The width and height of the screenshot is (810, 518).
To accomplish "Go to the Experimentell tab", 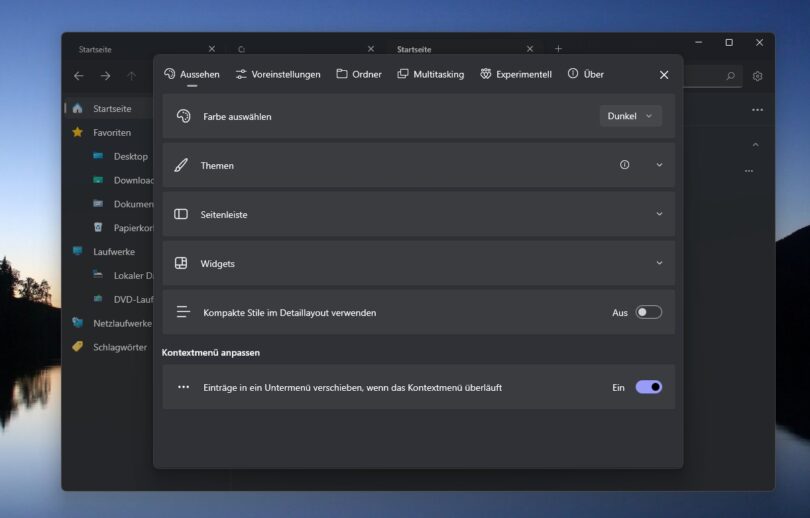I will (x=516, y=74).
